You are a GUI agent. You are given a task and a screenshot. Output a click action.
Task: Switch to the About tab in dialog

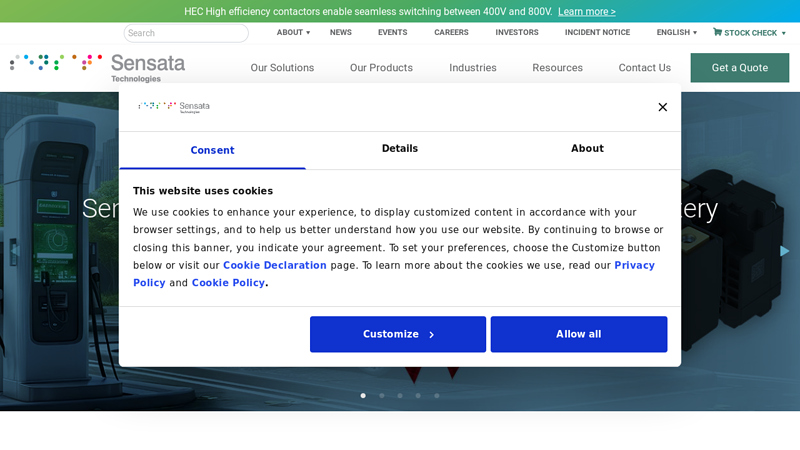coord(587,149)
